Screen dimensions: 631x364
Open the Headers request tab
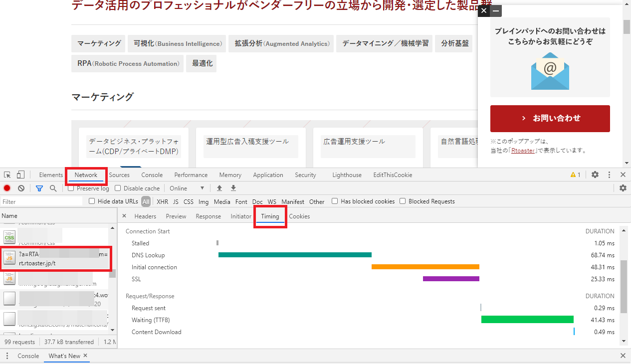click(x=145, y=216)
